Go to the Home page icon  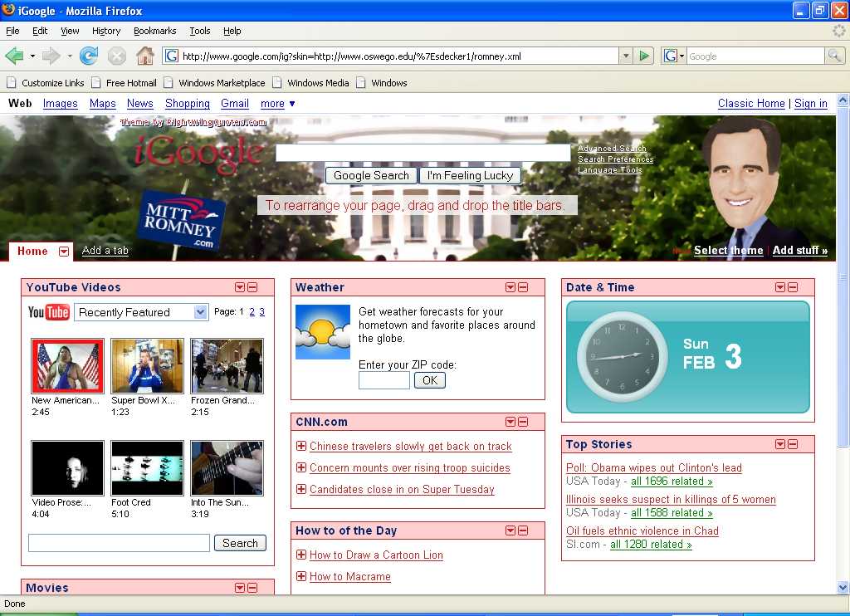(x=144, y=56)
